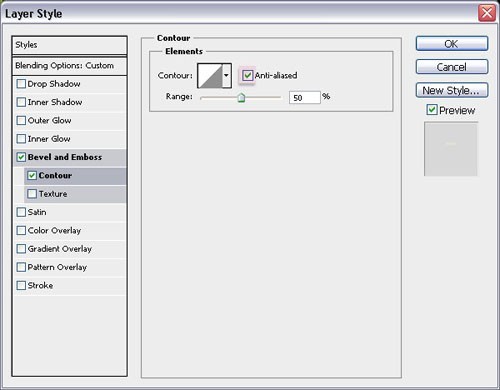Select Blending Options: Custom entry
Viewport: 500px width, 390px height.
point(69,66)
